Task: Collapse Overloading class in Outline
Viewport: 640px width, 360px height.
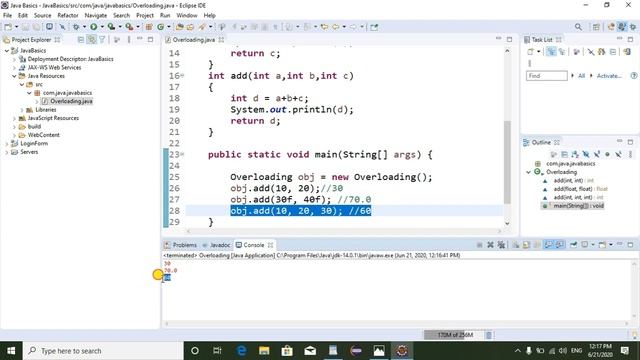Action: click(x=529, y=172)
